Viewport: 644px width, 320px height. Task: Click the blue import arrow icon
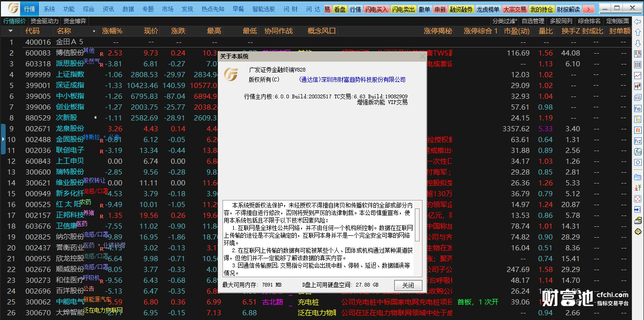coord(638,209)
